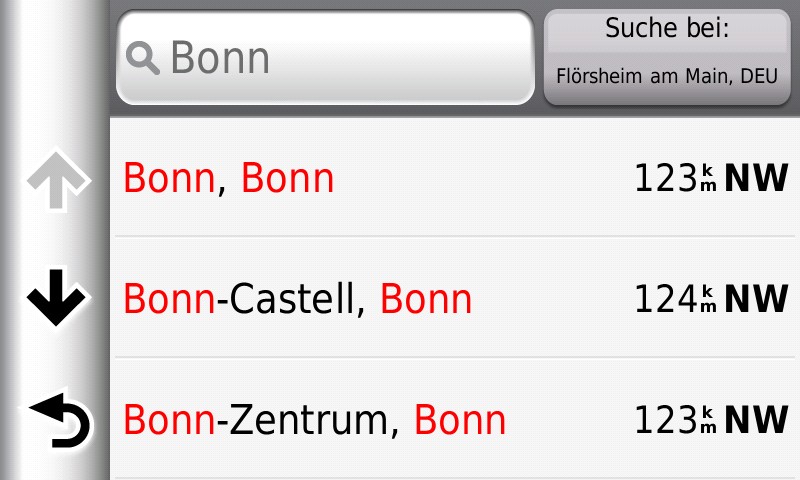
Task: Click the km unit symbol in Bonn-Castell row
Action: (x=708, y=298)
